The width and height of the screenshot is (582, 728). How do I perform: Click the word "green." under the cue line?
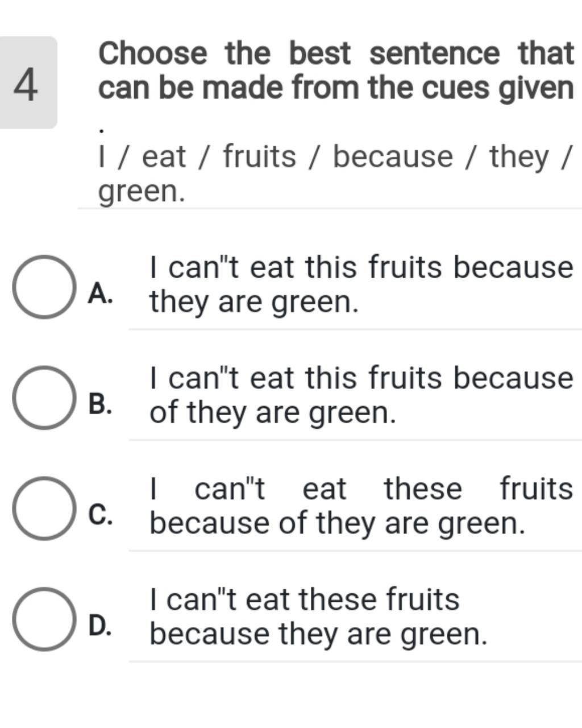pyautogui.click(x=142, y=192)
